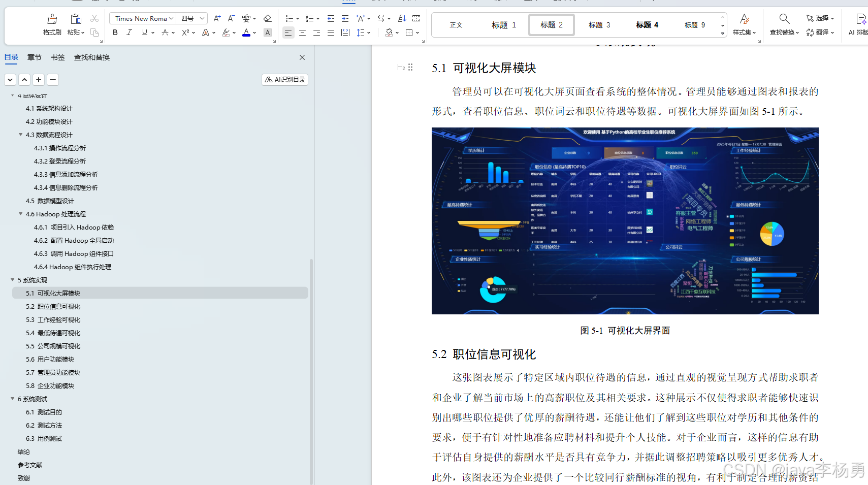Switch to the 目录 tab
Screen dimensions: 868x485
[x=11, y=57]
